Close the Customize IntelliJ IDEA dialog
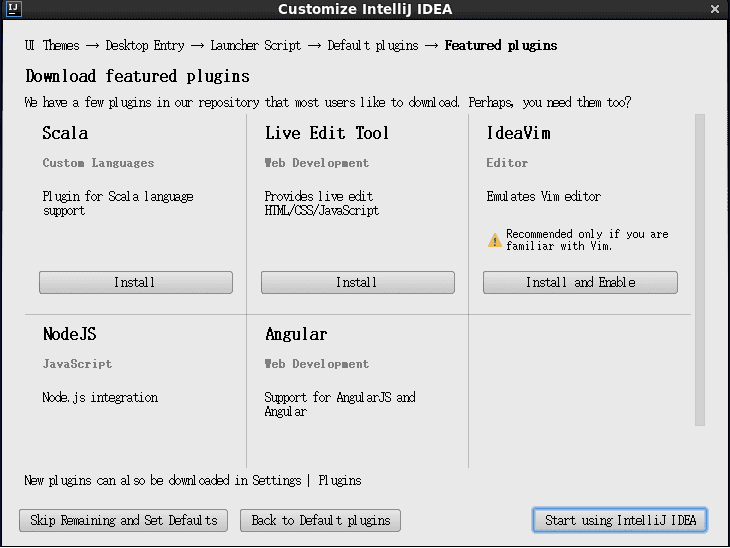 point(715,9)
